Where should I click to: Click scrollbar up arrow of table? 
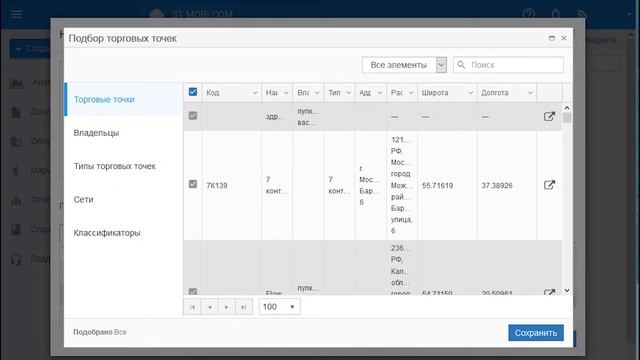click(x=567, y=108)
